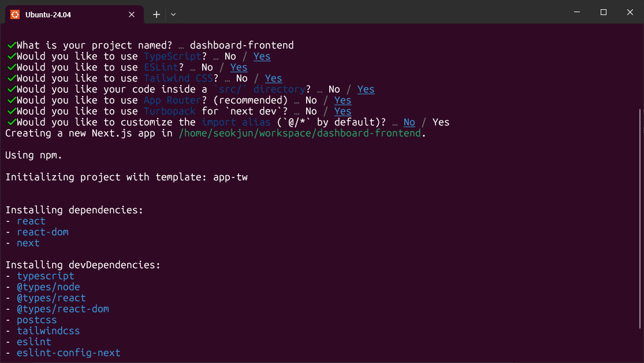Image resolution: width=644 pixels, height=363 pixels.
Task: Minimize the terminal window
Action: pos(577,12)
